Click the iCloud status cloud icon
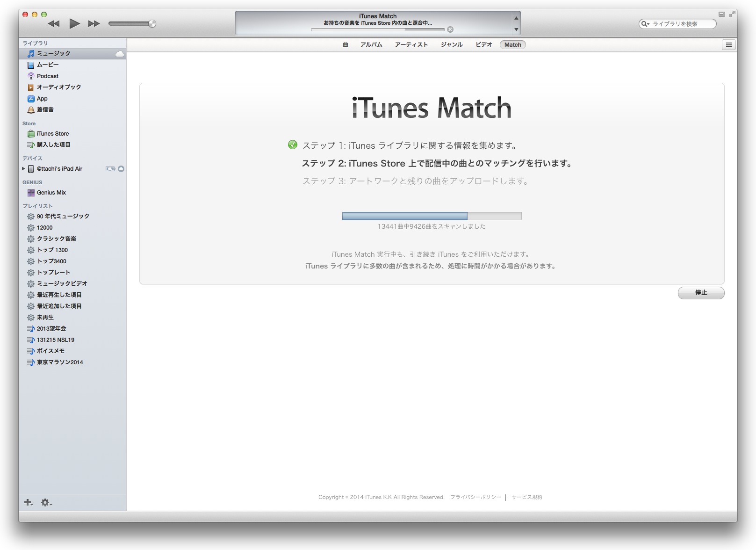Viewport: 756px width, 550px height. 120,54
